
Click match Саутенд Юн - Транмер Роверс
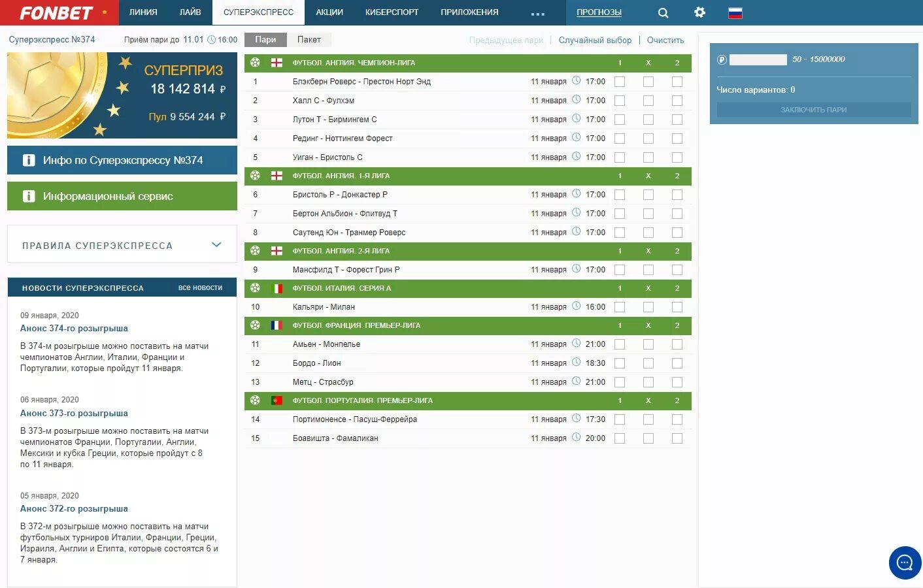(x=349, y=233)
